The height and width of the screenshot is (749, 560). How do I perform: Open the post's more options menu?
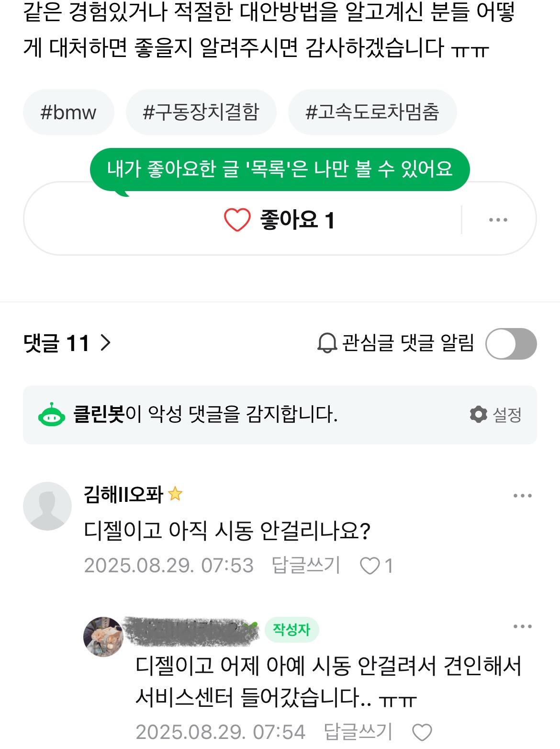tap(498, 220)
